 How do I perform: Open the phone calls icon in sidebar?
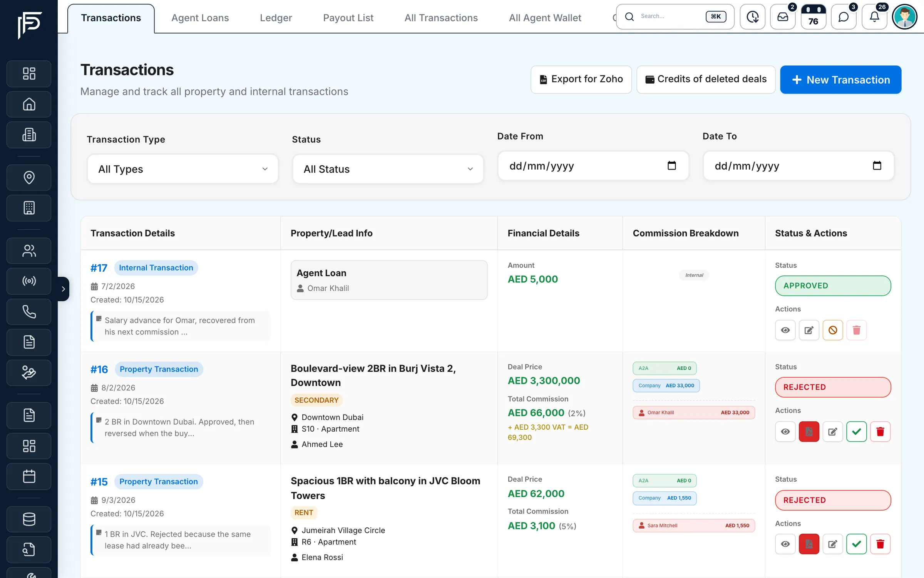(x=29, y=311)
